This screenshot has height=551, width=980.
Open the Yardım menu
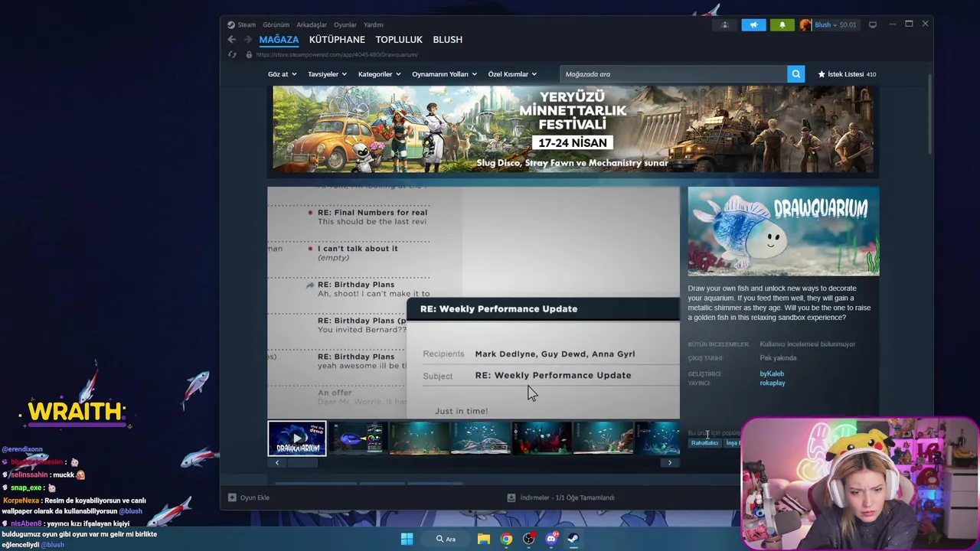(374, 24)
